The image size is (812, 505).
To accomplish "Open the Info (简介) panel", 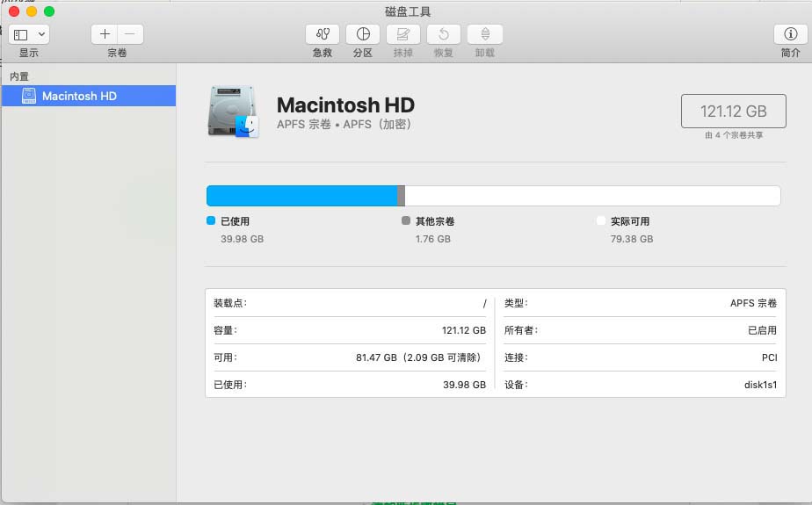I will [x=790, y=34].
